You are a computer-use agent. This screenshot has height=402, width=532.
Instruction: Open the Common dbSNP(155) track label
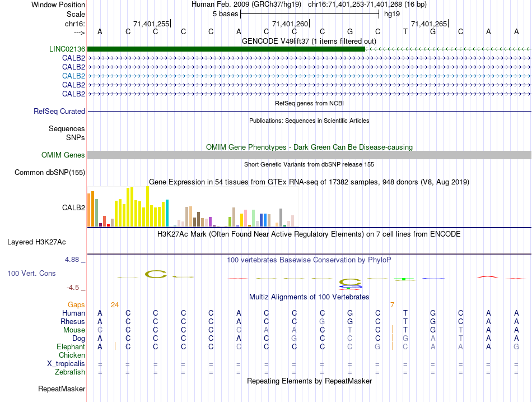click(49, 172)
